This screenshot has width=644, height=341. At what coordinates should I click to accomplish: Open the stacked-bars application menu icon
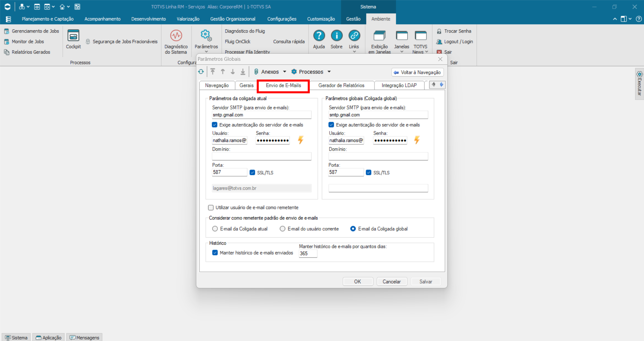tap(8, 19)
